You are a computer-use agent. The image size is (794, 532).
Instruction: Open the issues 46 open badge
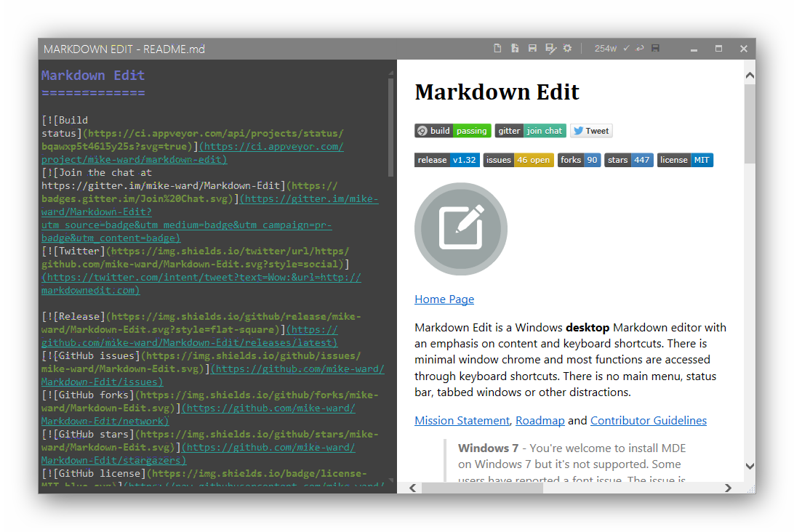tap(518, 160)
